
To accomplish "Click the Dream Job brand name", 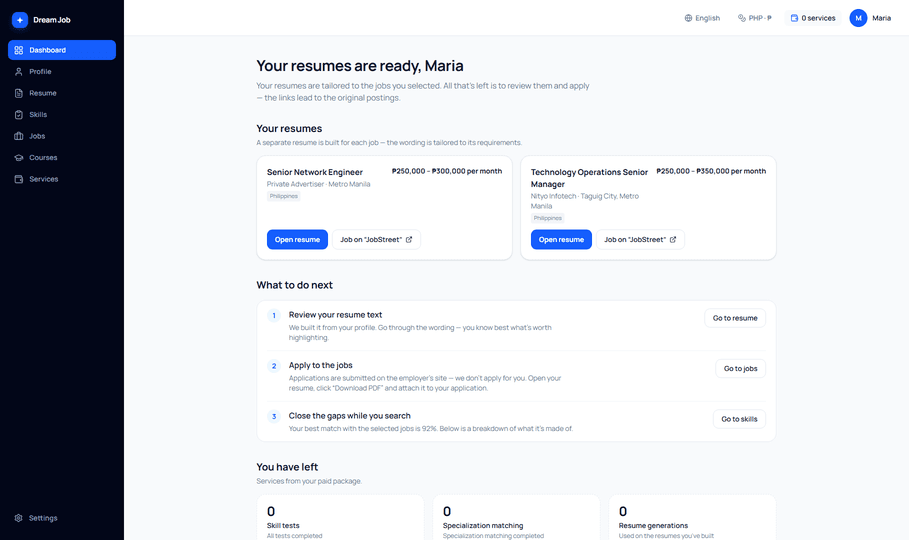I will click(52, 20).
